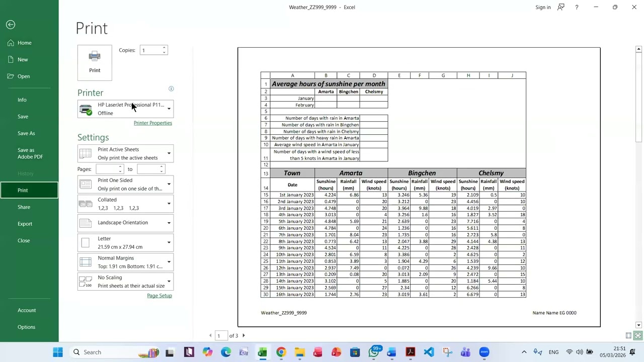
Task: Click the Pages to field
Action: 147,169
